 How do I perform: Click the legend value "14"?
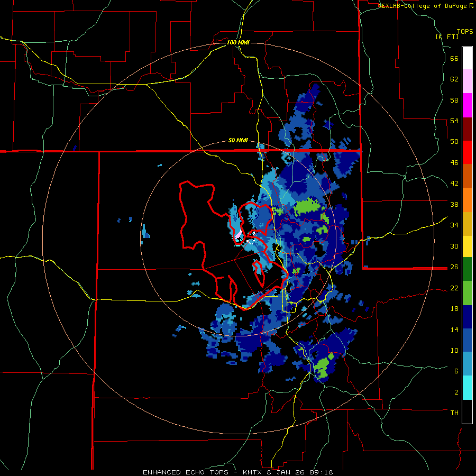(x=454, y=329)
